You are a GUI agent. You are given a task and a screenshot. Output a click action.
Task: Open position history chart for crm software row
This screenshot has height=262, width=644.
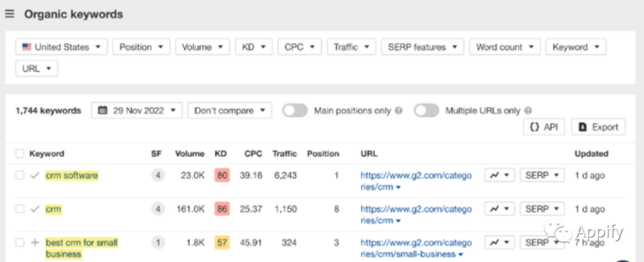tap(500, 175)
